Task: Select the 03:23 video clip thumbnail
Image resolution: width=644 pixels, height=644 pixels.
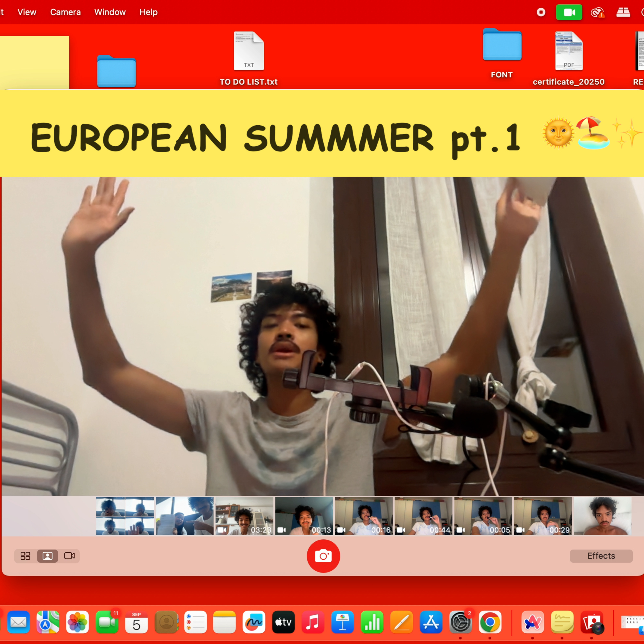Action: [244, 516]
